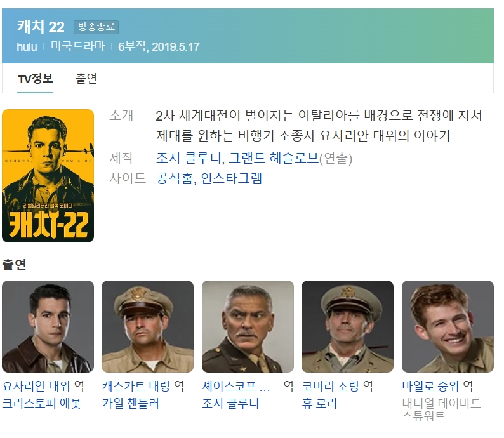
Task: Click the 마일로 중위 actor photo
Action: click(448, 326)
